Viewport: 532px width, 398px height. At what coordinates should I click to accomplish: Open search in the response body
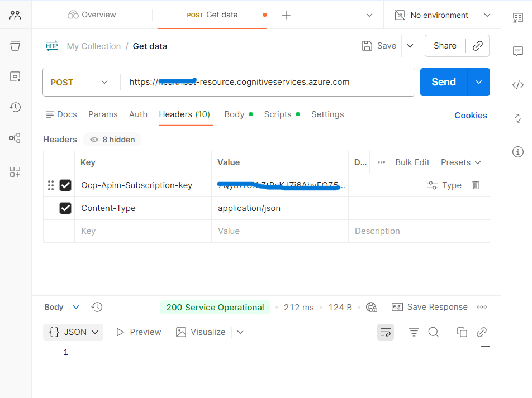pyautogui.click(x=434, y=332)
